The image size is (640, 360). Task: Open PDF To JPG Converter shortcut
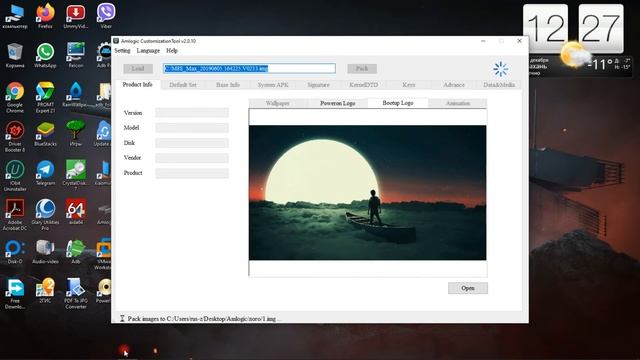coord(76,293)
